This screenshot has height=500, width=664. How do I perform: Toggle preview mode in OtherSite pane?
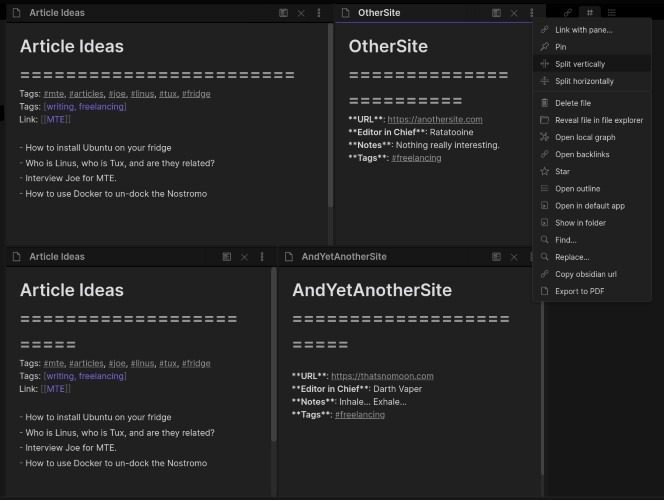point(496,13)
